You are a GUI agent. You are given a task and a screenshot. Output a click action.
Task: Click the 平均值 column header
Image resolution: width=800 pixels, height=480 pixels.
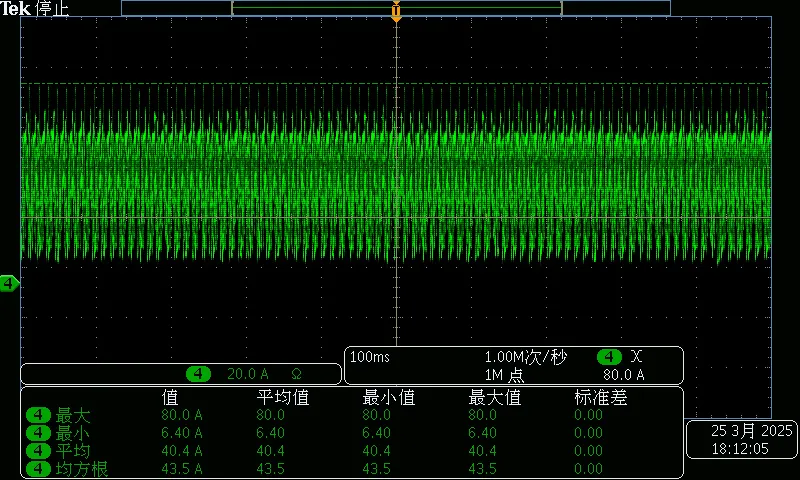[x=283, y=397]
